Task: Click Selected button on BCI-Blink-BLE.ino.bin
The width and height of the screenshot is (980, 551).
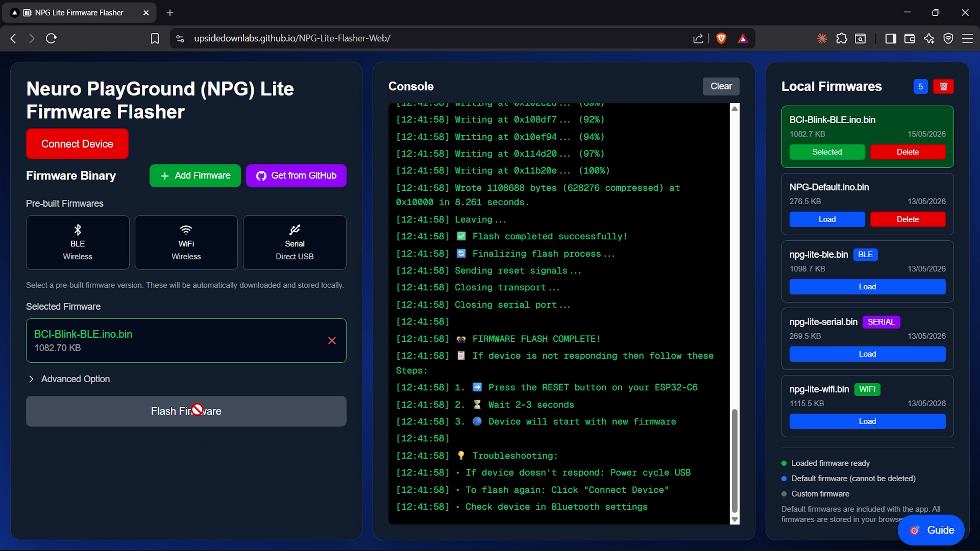Action: pyautogui.click(x=827, y=152)
